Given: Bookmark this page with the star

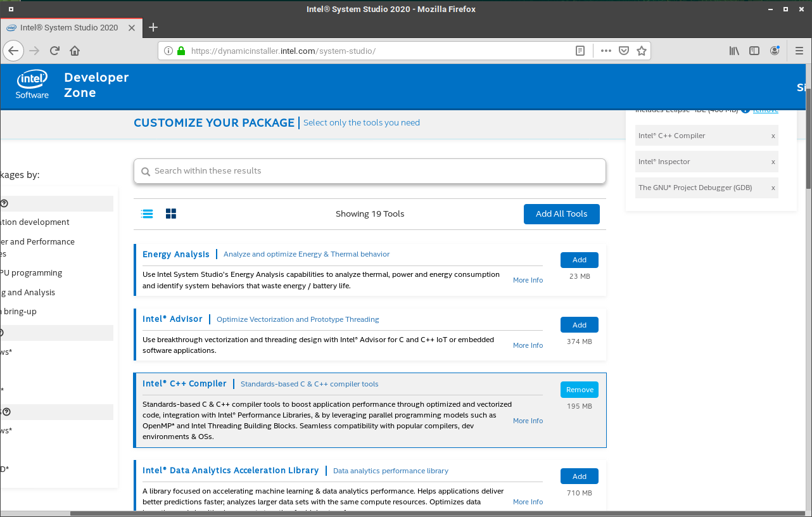Looking at the screenshot, I should [x=642, y=51].
